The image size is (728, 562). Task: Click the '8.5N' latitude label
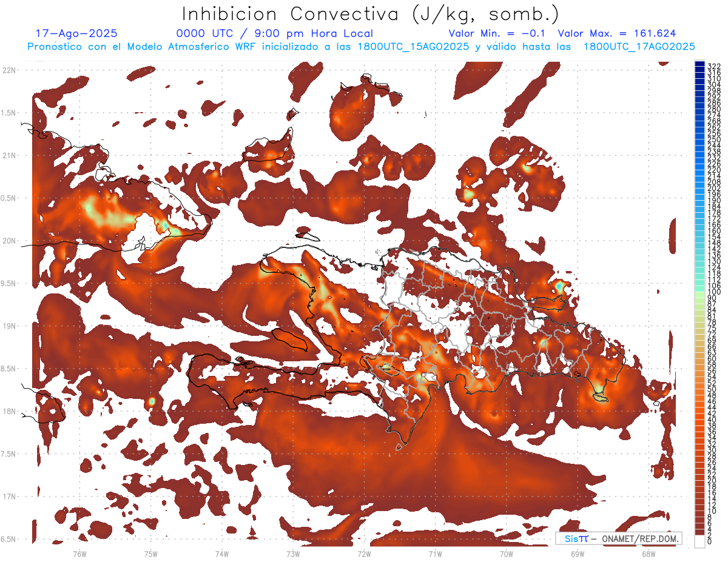coord(8,369)
